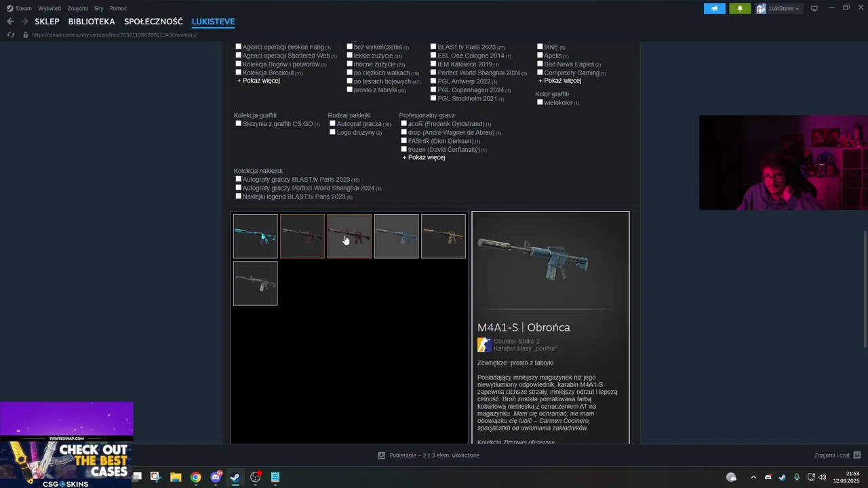Check PGL Antwerp 2022 filter
868x488 pixels.
coord(433,81)
